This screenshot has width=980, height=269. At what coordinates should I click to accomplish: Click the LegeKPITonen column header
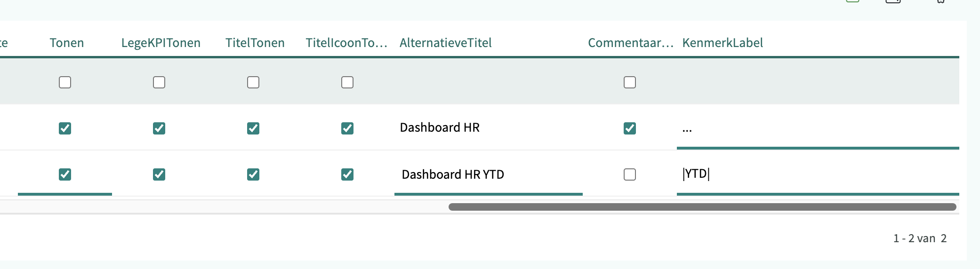click(161, 43)
